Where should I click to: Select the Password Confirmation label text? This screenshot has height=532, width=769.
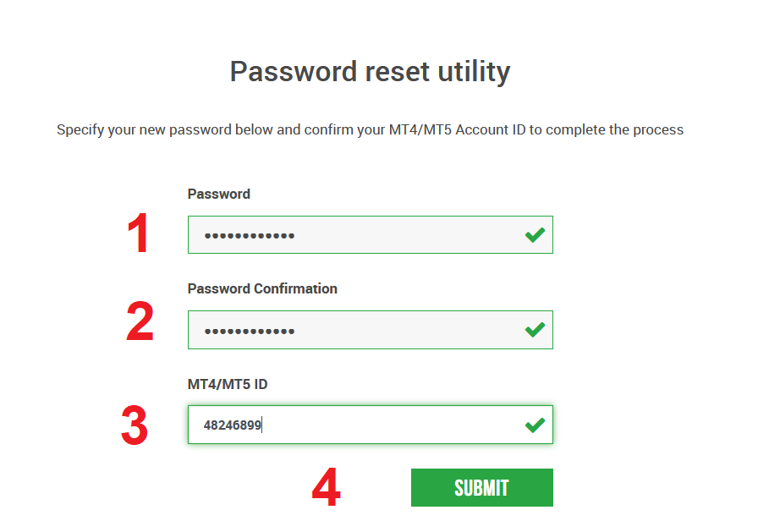point(262,288)
